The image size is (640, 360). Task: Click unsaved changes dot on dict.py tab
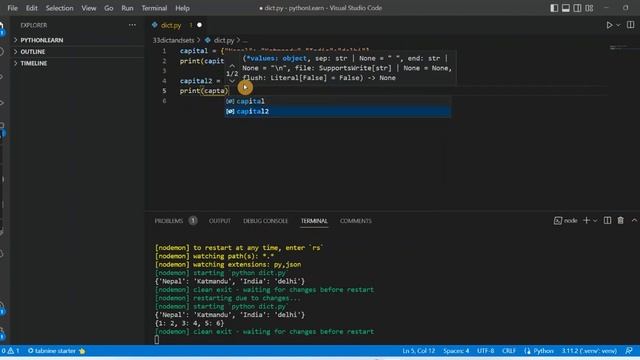click(199, 25)
